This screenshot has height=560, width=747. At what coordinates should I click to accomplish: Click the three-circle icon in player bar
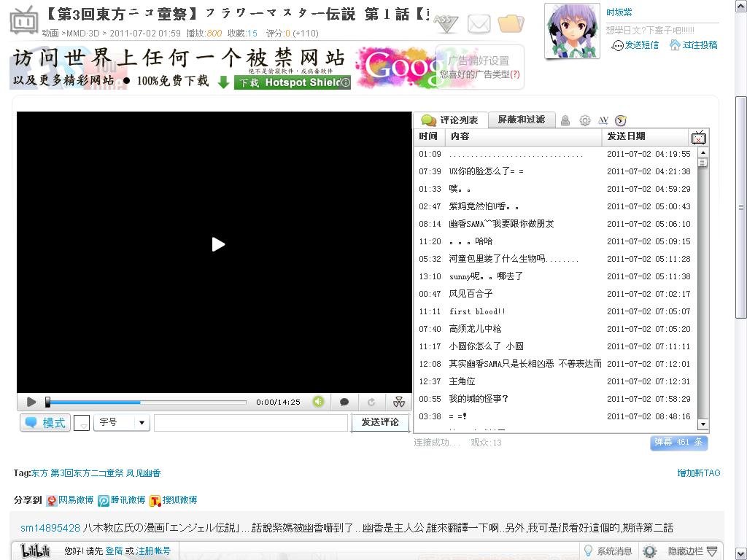click(399, 402)
